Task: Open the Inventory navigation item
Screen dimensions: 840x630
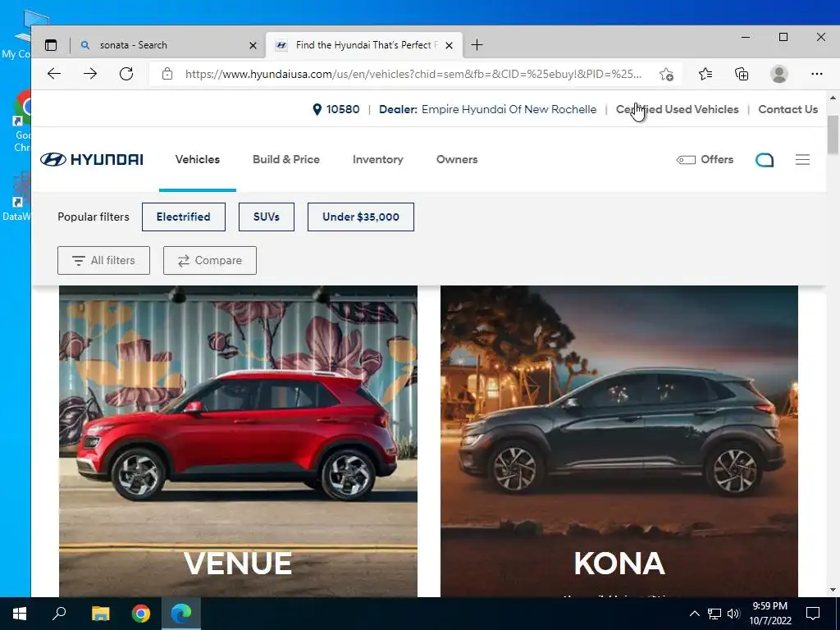Action: click(x=377, y=160)
